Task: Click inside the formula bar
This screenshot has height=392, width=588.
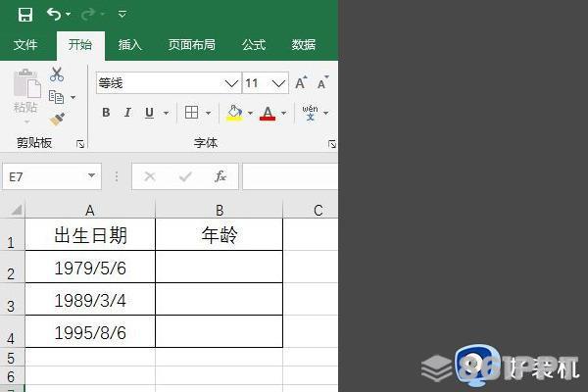Action: (290, 176)
